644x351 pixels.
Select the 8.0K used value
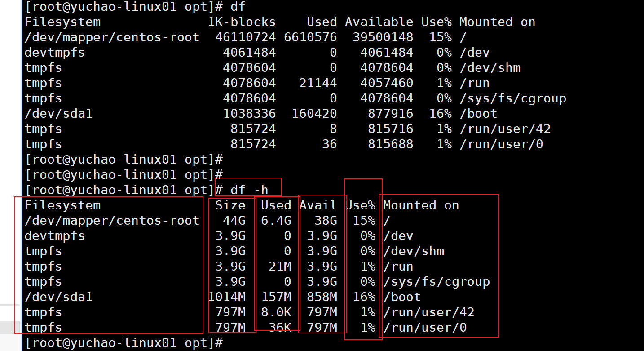click(x=276, y=312)
